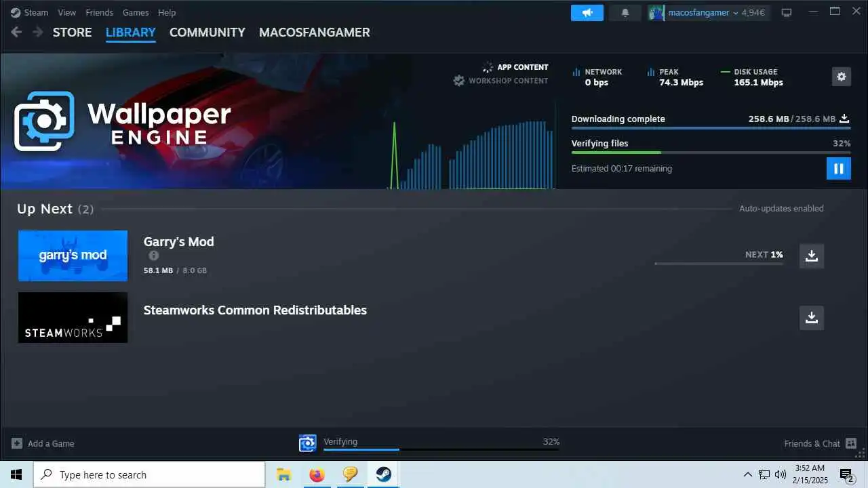Open the Windows Start menu
The height and width of the screenshot is (488, 868).
click(16, 474)
